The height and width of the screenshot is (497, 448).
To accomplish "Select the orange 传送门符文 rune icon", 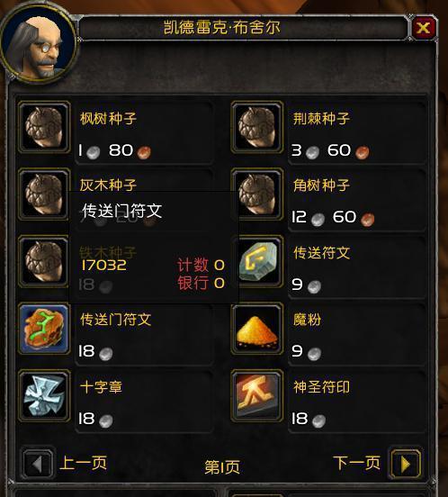I will pyautogui.click(x=44, y=329).
